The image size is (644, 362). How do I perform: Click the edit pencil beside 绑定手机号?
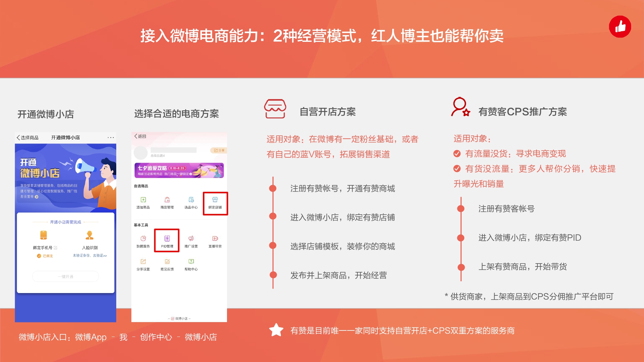click(x=55, y=247)
